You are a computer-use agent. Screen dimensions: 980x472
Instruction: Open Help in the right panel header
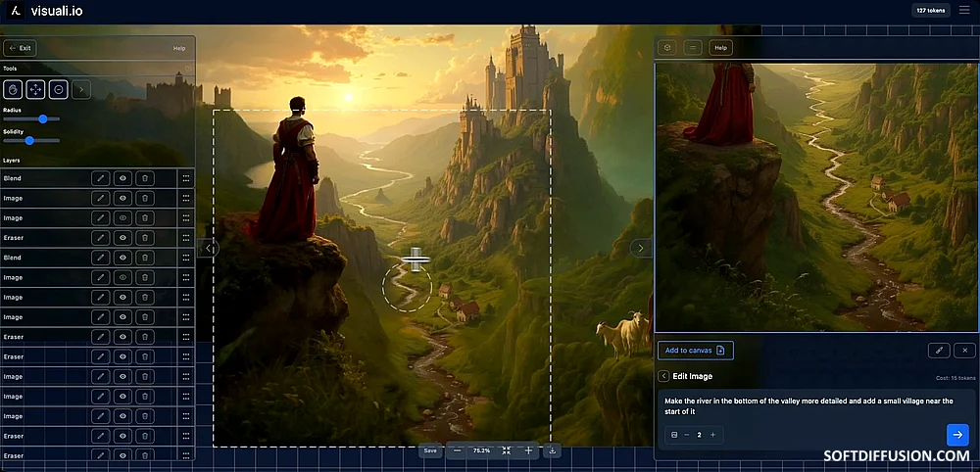(720, 48)
